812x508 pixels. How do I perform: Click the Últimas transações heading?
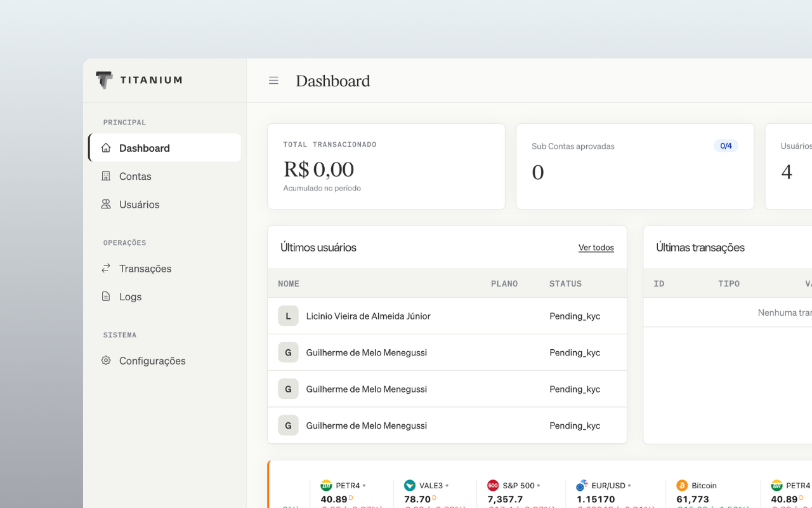700,248
